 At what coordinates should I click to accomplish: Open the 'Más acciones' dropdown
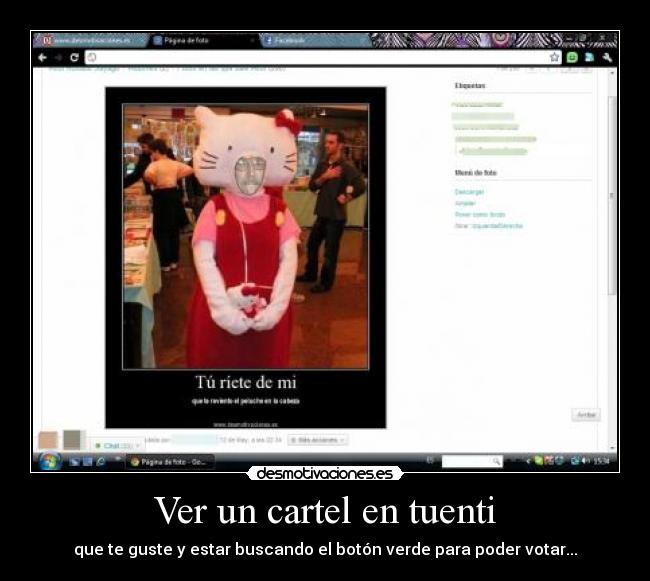tap(318, 440)
